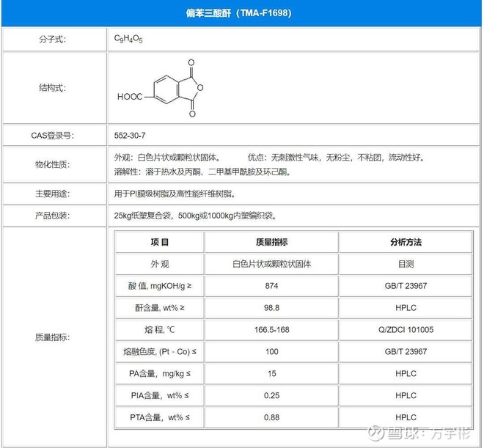This screenshot has width=484, height=448.
Task: Click the CAS number 552-30-7
Action: coord(130,136)
